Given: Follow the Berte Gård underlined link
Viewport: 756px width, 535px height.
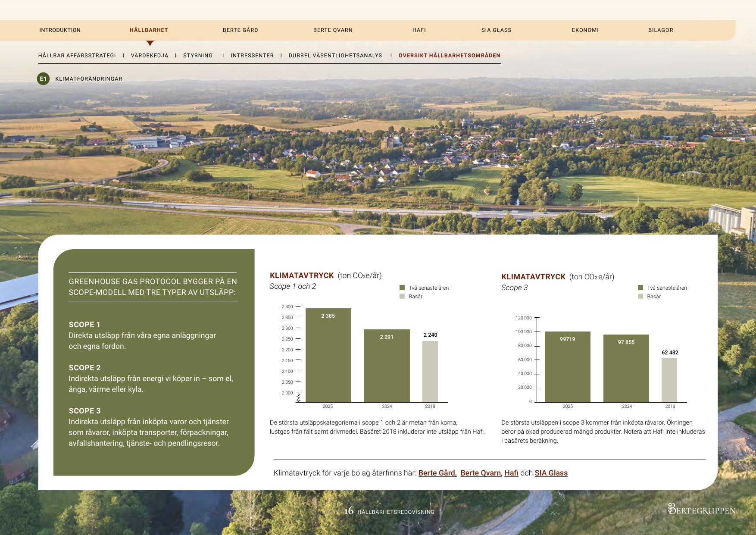Looking at the screenshot, I should click(x=437, y=473).
